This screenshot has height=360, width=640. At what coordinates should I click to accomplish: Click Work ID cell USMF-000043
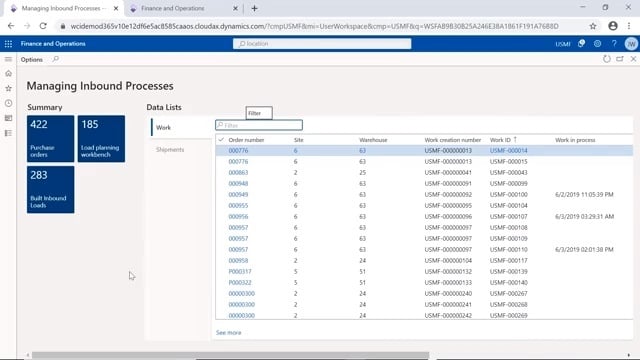tap(509, 173)
